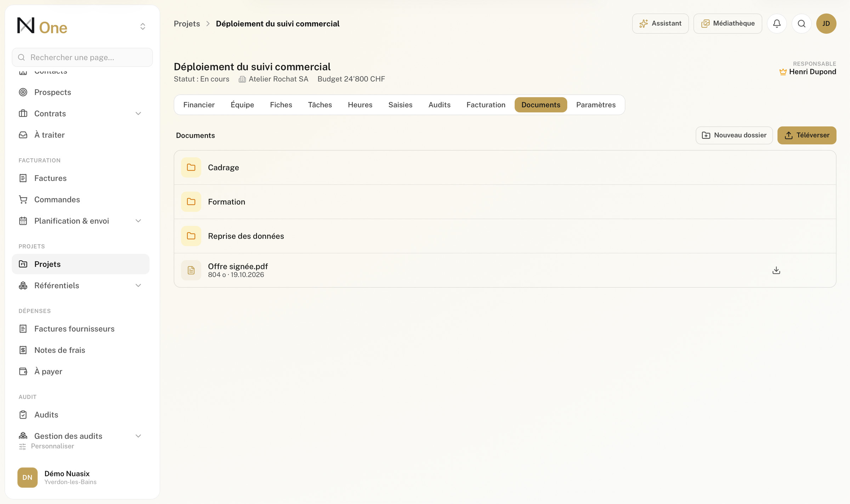Open the Assistant button
Screen dimensions: 850x504
(x=660, y=23)
